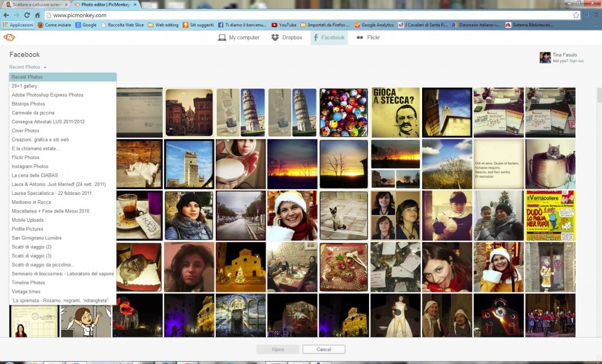The height and width of the screenshot is (364, 602).
Task: Choose the Facebook source tab
Action: click(329, 38)
